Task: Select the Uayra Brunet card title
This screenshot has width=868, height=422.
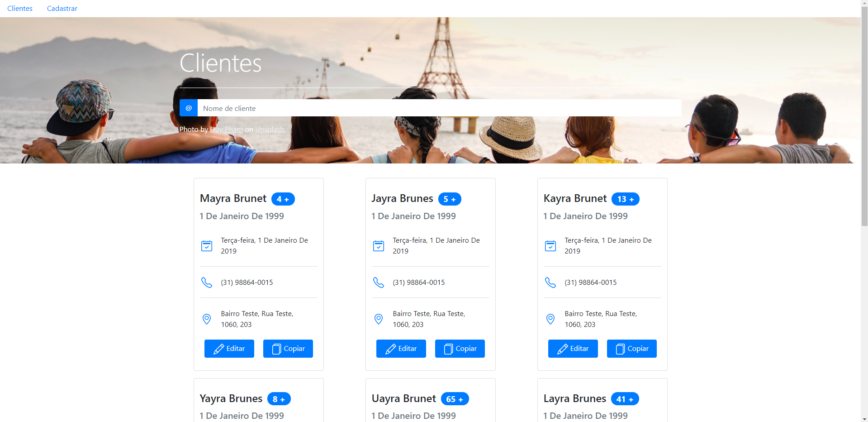Action: pos(403,398)
